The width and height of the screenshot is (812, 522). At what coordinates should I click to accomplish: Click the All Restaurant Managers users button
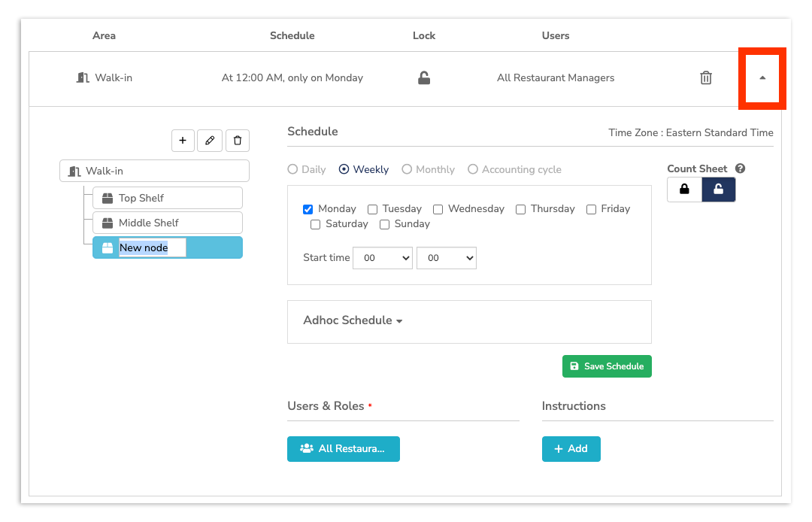(x=343, y=448)
